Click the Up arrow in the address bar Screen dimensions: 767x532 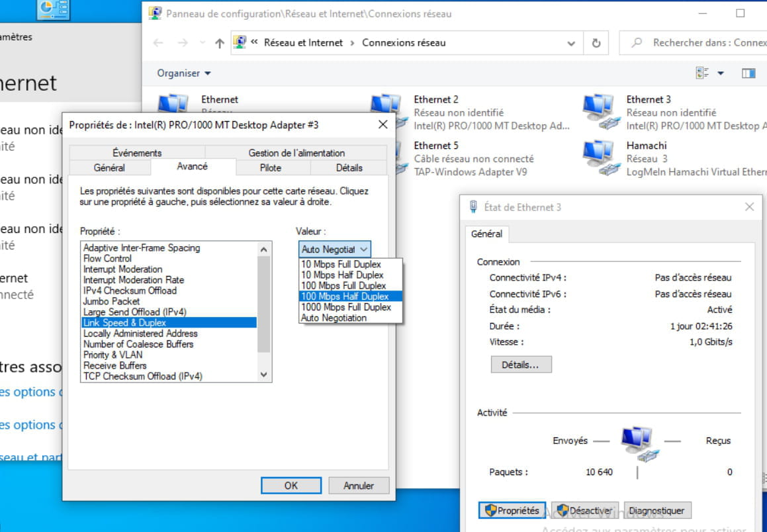pyautogui.click(x=220, y=43)
